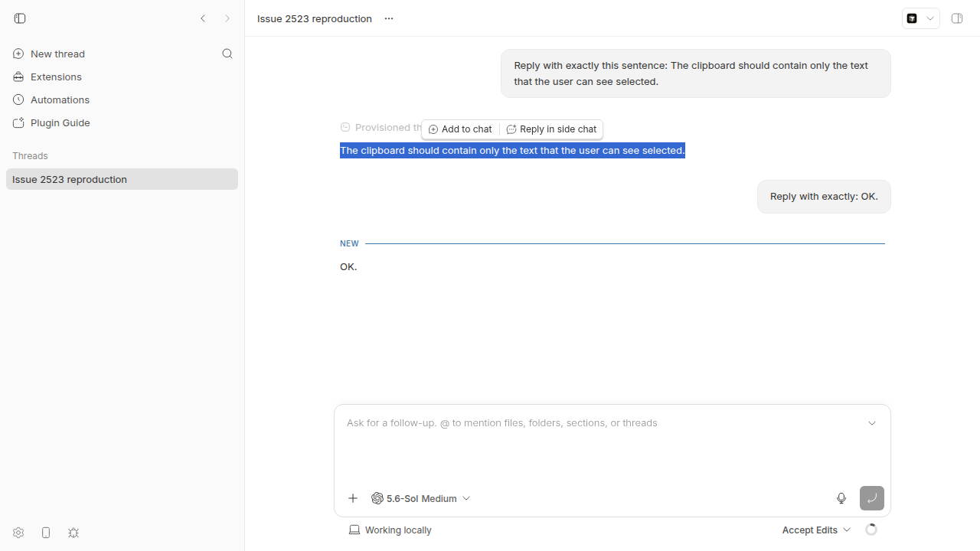
Task: Expand the chevron inside the composer box
Action: point(872,423)
